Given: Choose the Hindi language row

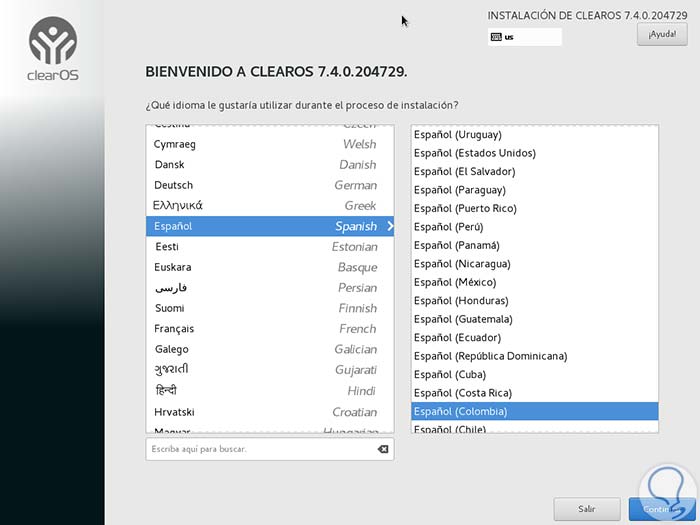Looking at the screenshot, I should tap(270, 391).
